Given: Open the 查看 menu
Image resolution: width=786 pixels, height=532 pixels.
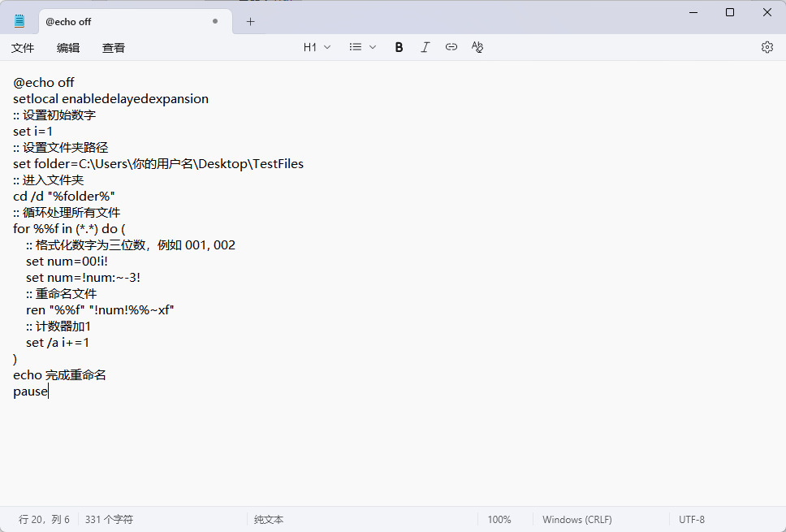Looking at the screenshot, I should click(x=114, y=48).
